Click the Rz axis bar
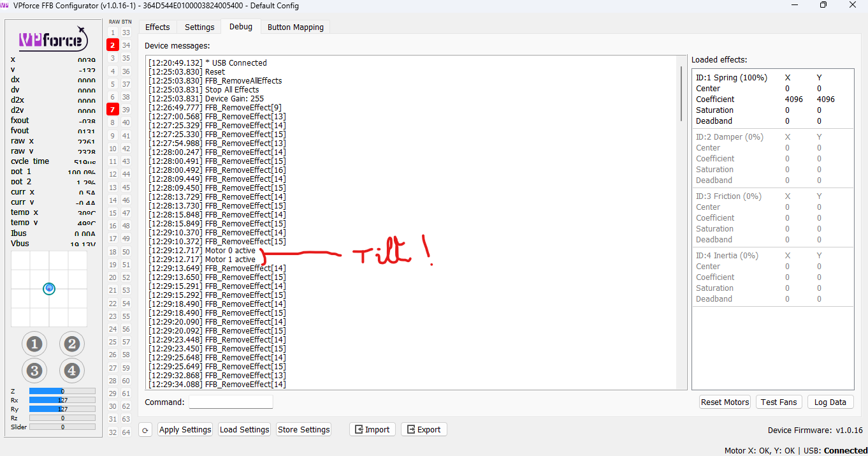The height and width of the screenshot is (456, 868). point(62,418)
